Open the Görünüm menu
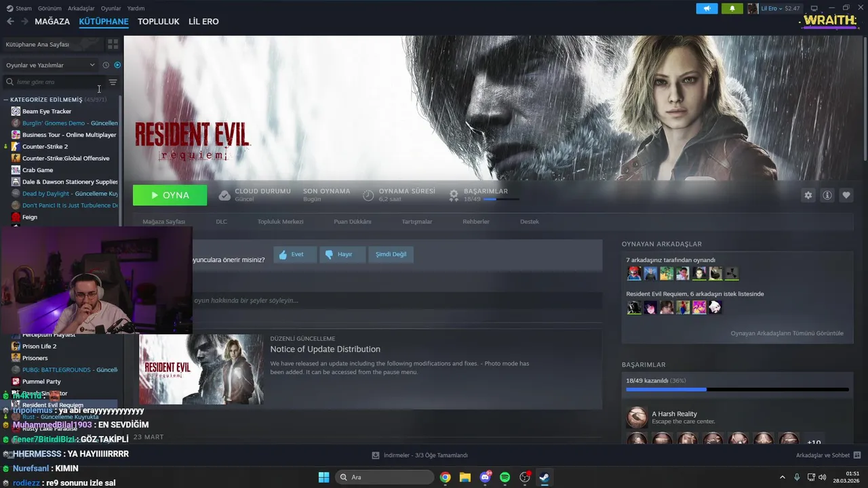868x488 pixels. point(50,8)
